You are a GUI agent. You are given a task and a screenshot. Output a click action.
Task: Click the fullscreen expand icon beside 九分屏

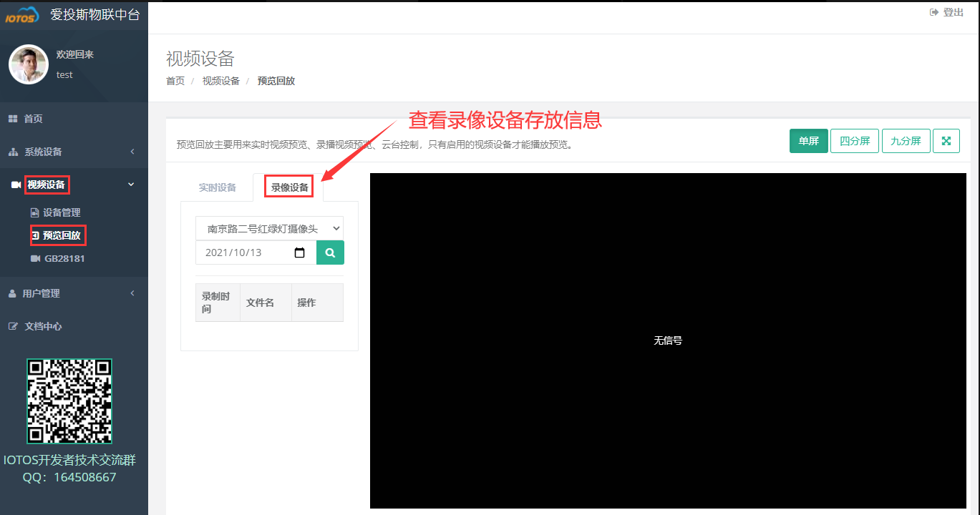click(x=946, y=141)
